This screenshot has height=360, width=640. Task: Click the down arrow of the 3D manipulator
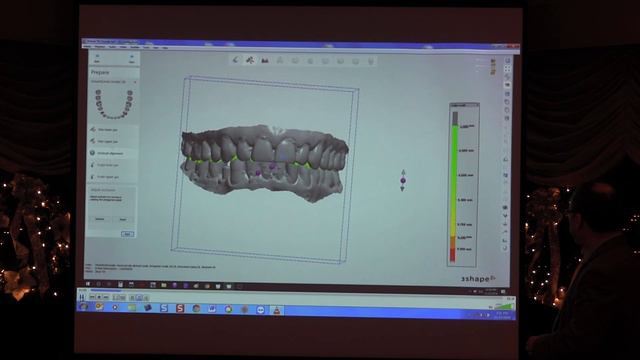click(402, 188)
